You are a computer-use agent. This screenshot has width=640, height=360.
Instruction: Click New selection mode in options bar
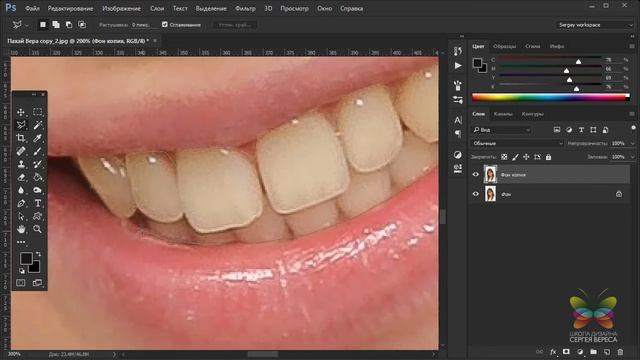coord(43,25)
